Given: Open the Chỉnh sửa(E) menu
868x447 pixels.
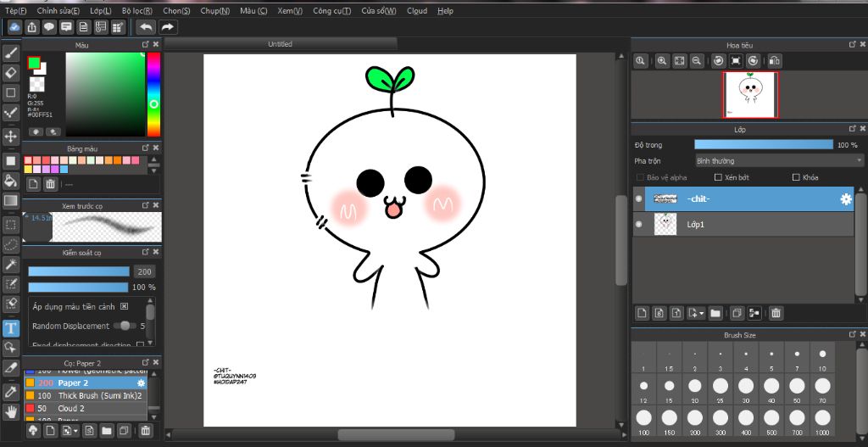Looking at the screenshot, I should (58, 10).
